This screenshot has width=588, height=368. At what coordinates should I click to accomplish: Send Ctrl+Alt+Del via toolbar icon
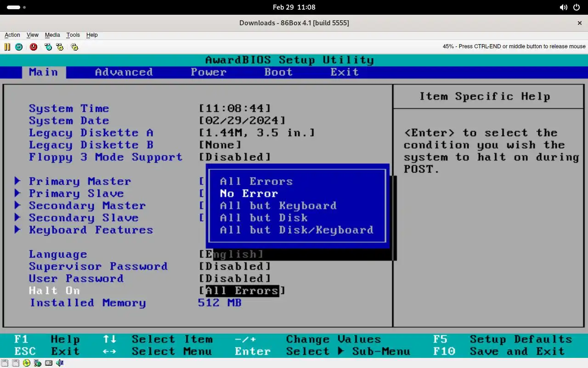pyautogui.click(x=48, y=47)
